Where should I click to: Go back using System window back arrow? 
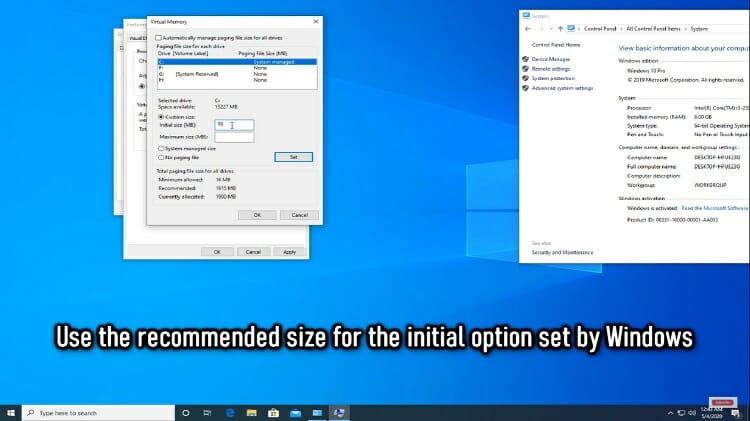[x=529, y=28]
